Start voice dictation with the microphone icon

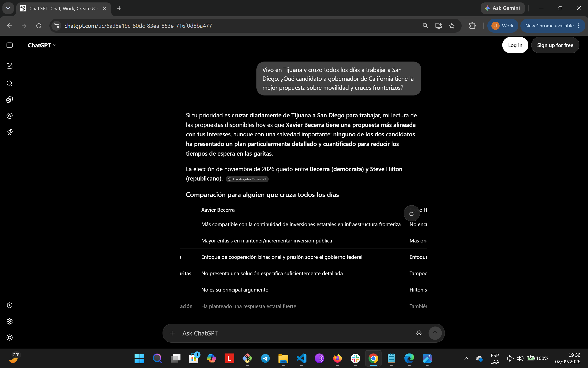coord(419,333)
